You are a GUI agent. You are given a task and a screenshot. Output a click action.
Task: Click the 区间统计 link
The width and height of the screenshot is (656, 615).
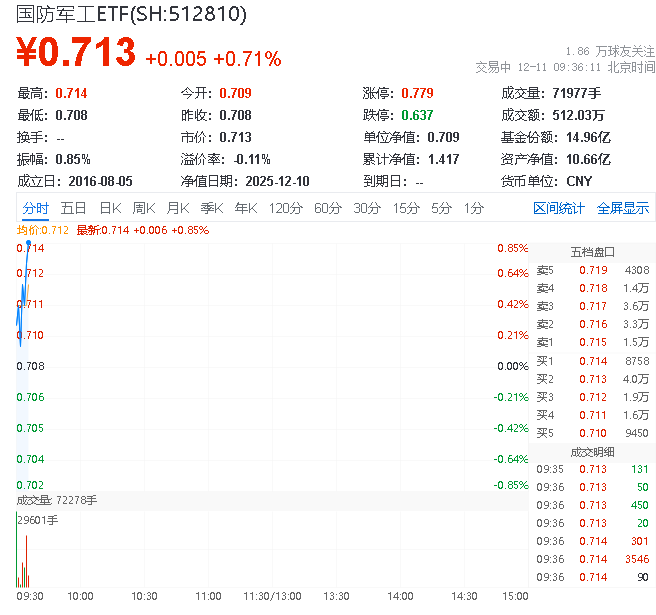pyautogui.click(x=559, y=208)
